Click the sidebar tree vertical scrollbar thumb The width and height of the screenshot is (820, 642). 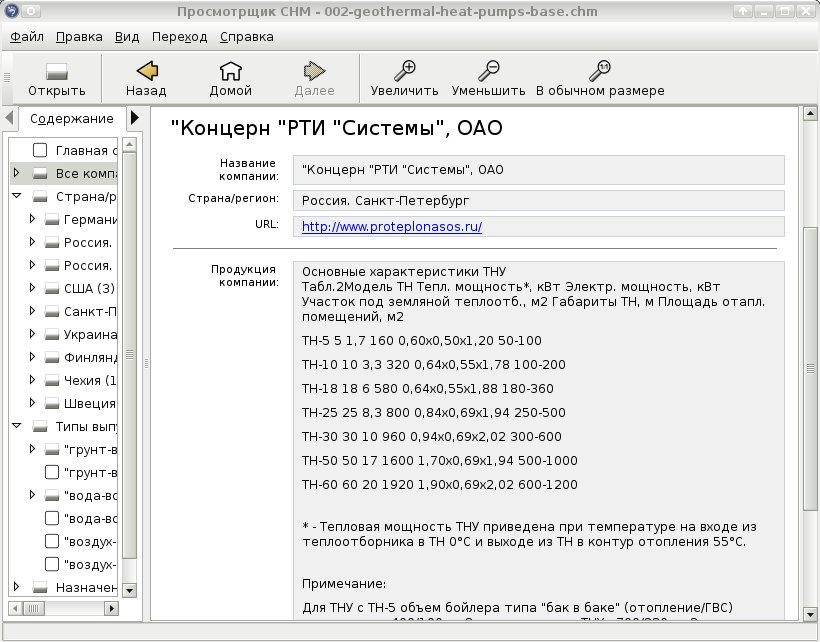(129, 355)
